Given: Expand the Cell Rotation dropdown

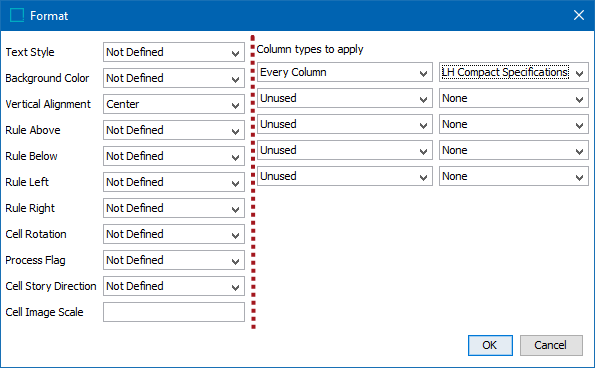Looking at the screenshot, I should tap(174, 234).
